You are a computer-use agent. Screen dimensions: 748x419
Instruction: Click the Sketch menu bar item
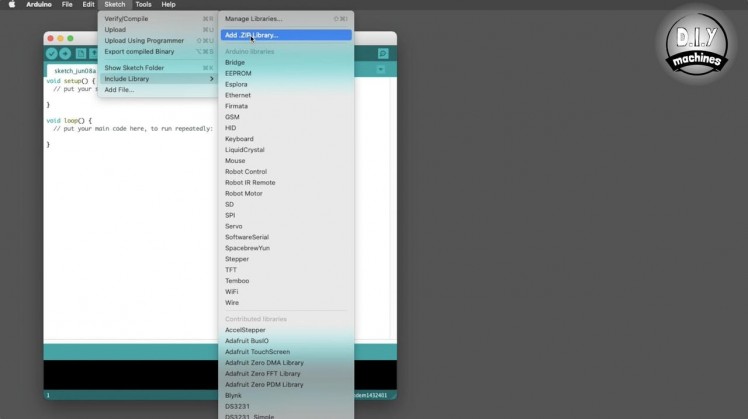pos(114,4)
